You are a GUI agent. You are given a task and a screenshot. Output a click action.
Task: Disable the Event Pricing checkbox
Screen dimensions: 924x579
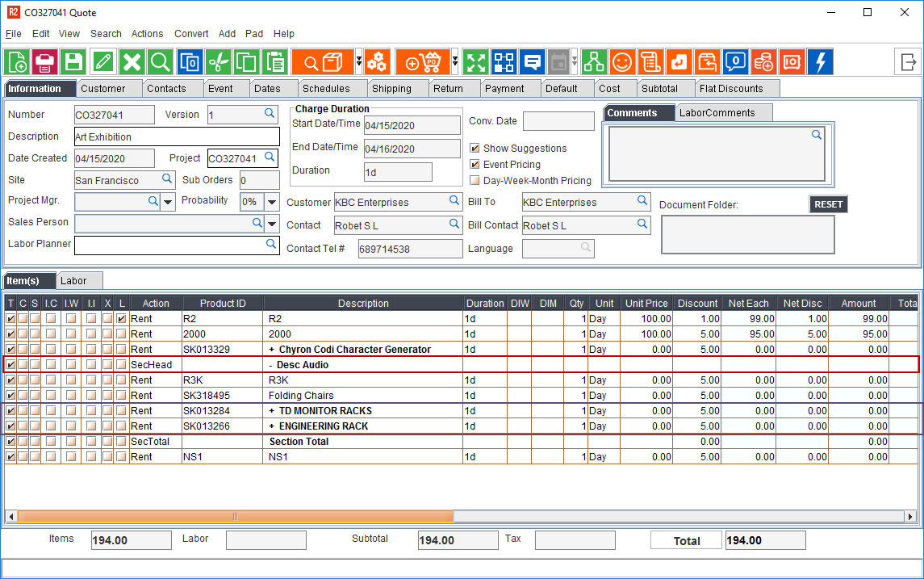(x=475, y=165)
